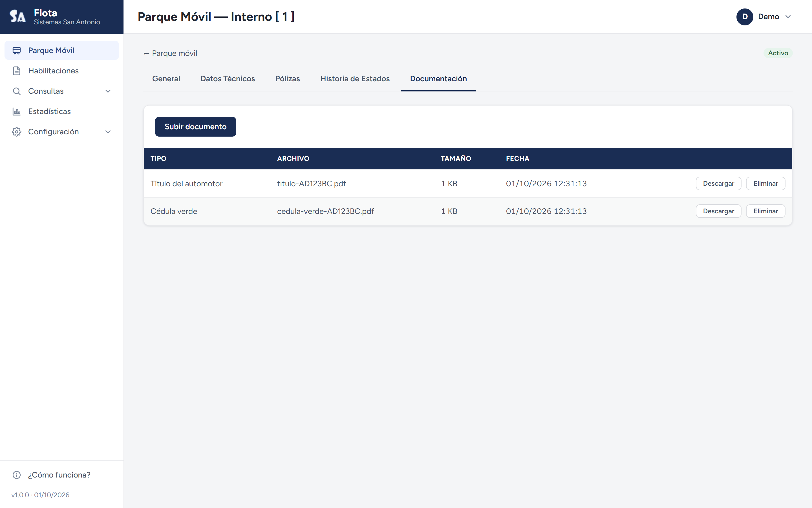The width and height of the screenshot is (812, 508).
Task: Open the Pólizas tab
Action: (288, 79)
